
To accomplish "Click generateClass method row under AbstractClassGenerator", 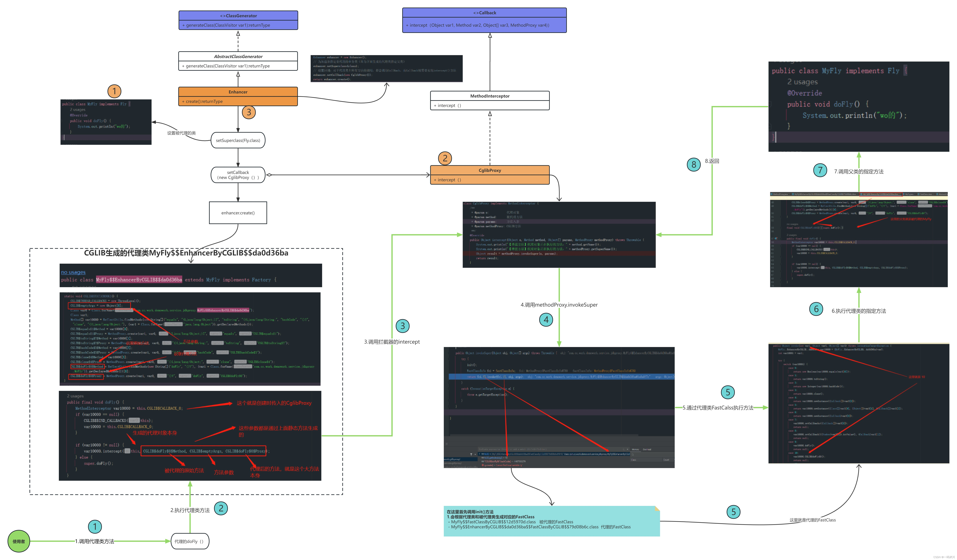I will (x=238, y=66).
